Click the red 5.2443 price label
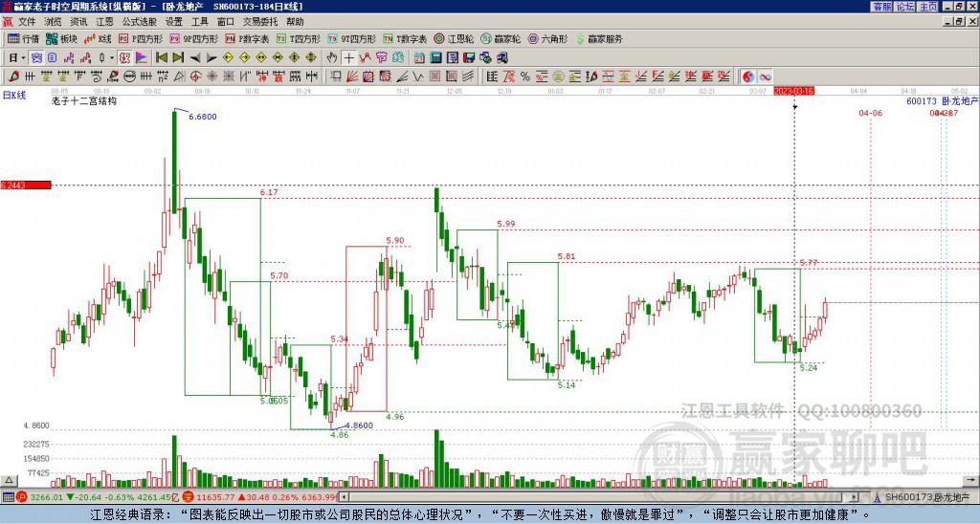980x524 pixels. pyautogui.click(x=26, y=185)
